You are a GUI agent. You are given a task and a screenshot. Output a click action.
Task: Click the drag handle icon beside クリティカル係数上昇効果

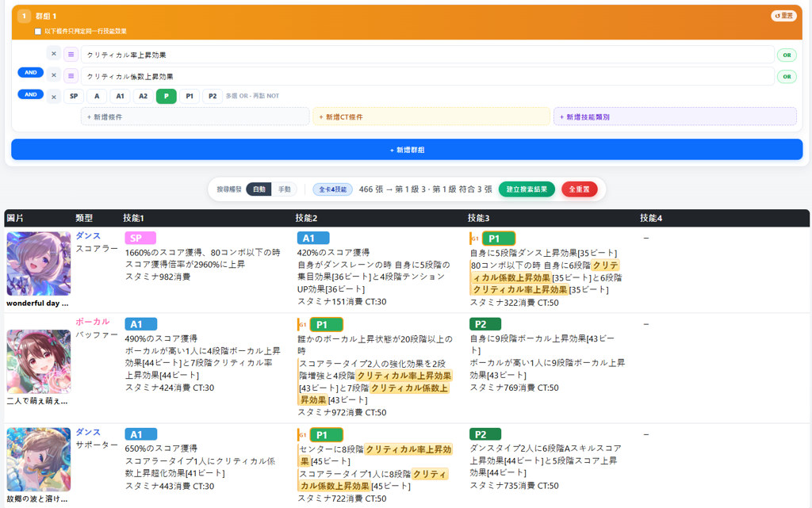tap(71, 76)
